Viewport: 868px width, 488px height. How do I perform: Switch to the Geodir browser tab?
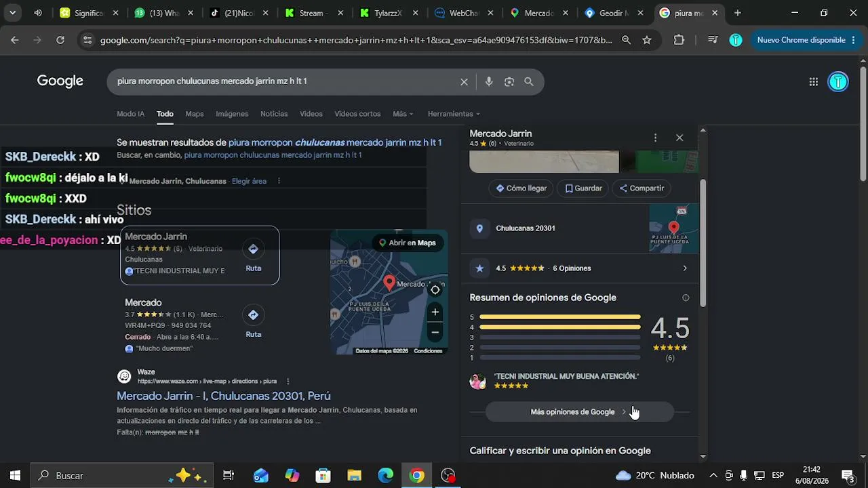coord(613,13)
